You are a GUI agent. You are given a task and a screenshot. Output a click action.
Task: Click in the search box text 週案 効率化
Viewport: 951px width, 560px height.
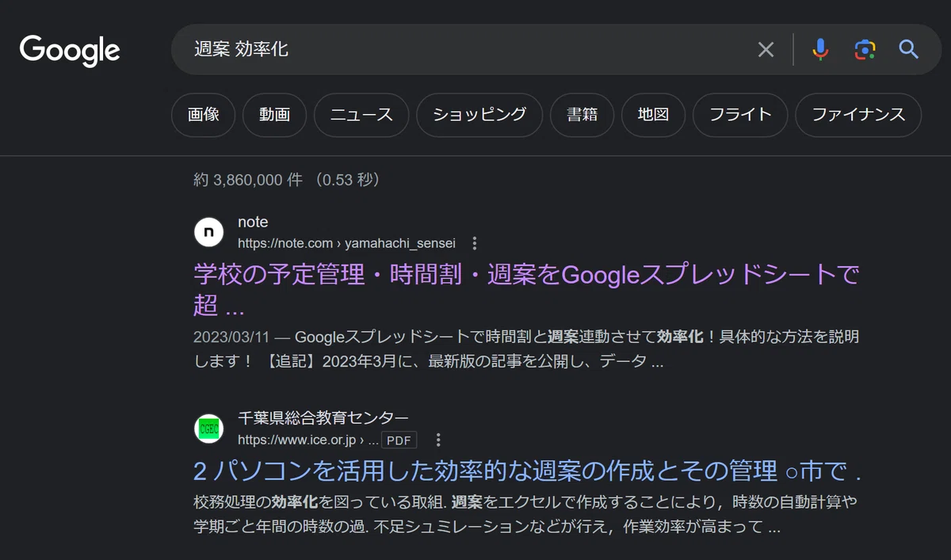(x=241, y=50)
